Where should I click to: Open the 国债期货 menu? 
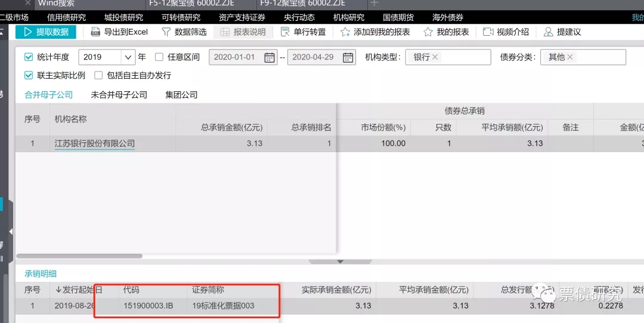pos(398,17)
